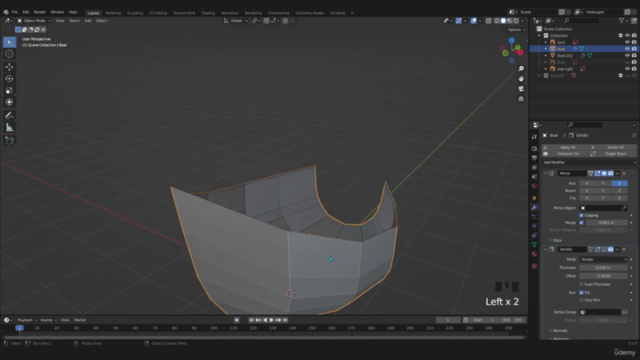Viewport: 640px width, 360px height.
Task: Choose the Annotate tool
Action: [9, 116]
